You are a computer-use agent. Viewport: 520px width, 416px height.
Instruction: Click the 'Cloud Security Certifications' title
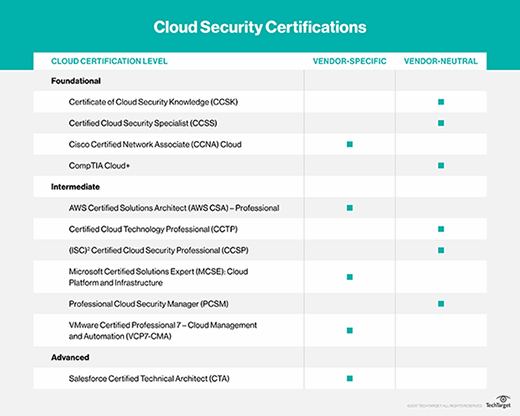tap(260, 27)
